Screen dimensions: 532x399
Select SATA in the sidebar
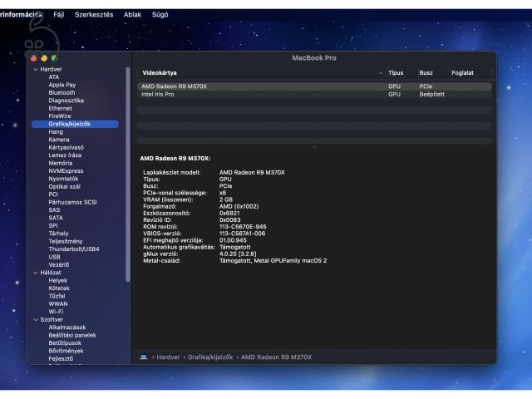coord(56,218)
